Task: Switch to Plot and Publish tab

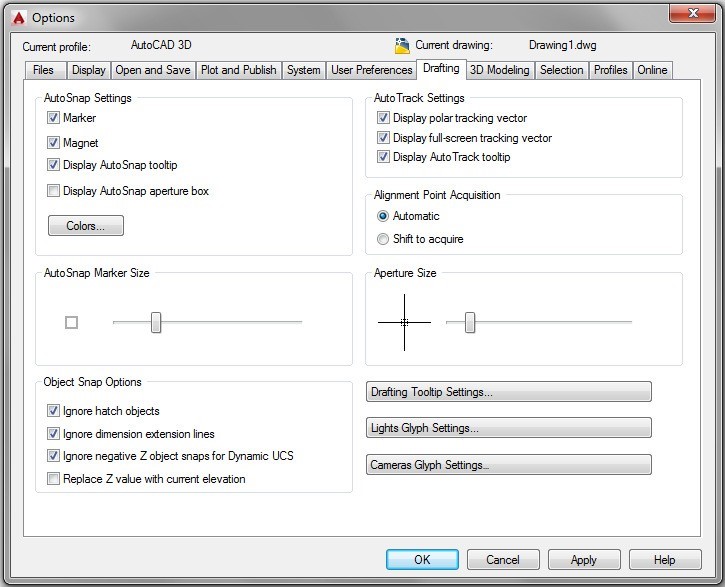Action: (239, 70)
